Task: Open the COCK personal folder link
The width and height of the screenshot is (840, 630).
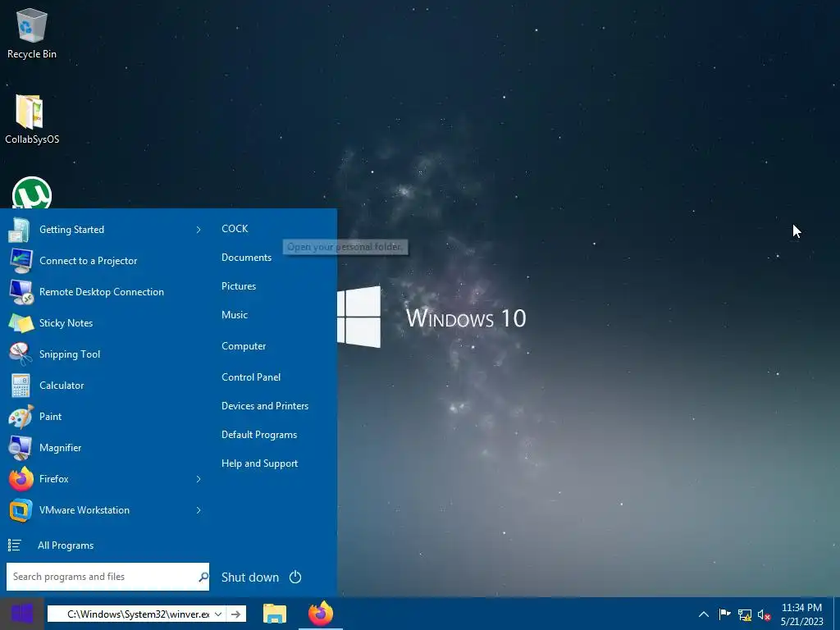Action: coord(235,229)
